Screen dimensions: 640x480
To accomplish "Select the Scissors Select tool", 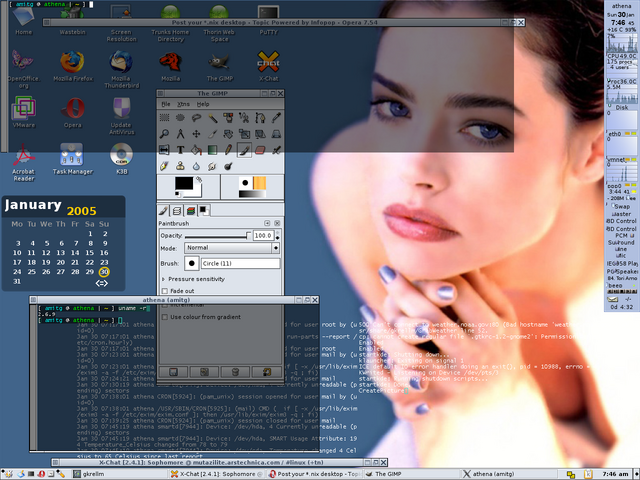I will (x=244, y=118).
